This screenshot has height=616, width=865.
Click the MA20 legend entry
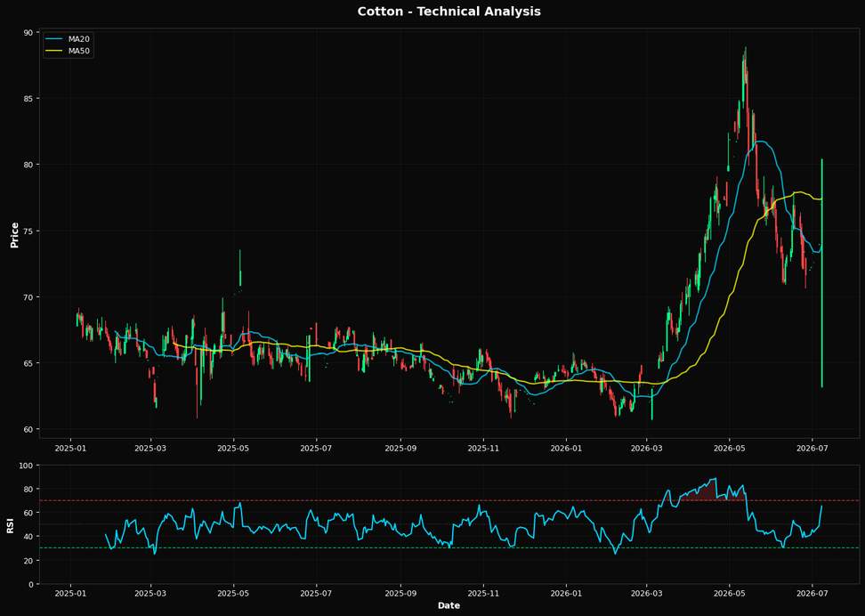pyautogui.click(x=69, y=39)
